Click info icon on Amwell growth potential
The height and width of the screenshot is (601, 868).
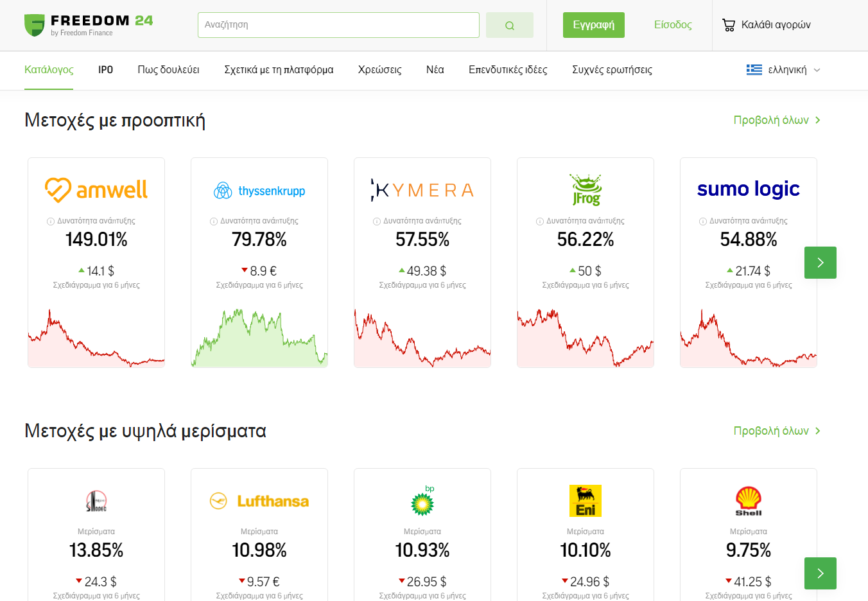pyautogui.click(x=50, y=222)
